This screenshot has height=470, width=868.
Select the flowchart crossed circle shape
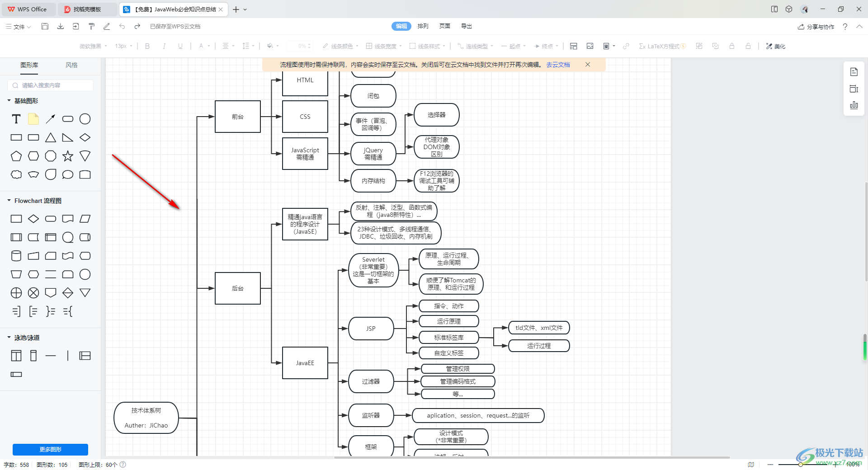(33, 293)
